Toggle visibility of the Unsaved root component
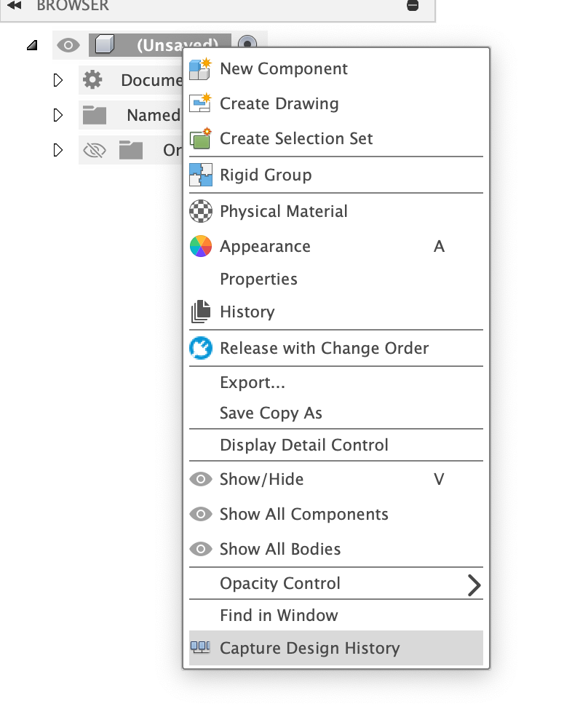This screenshot has width=588, height=728. point(68,44)
